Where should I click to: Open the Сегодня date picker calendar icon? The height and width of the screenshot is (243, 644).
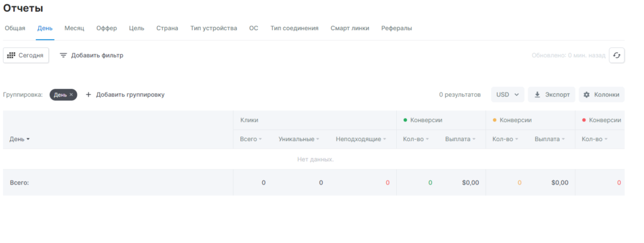click(11, 55)
